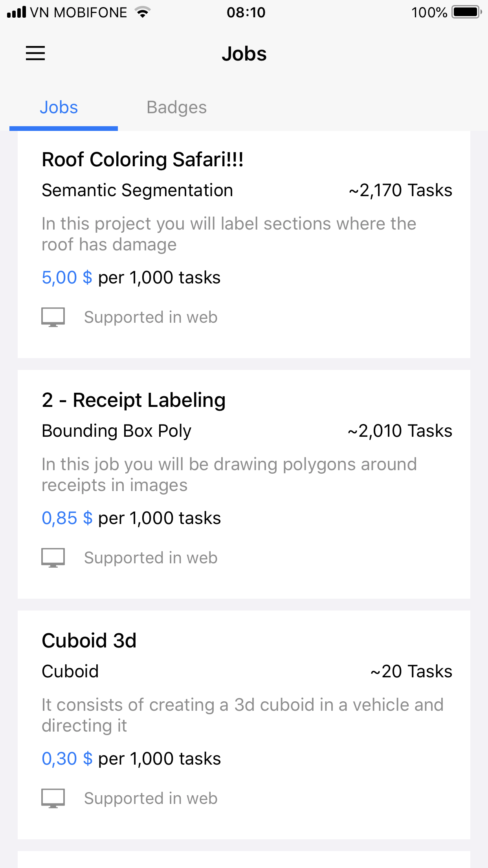Switch to the Badges tab

click(176, 107)
